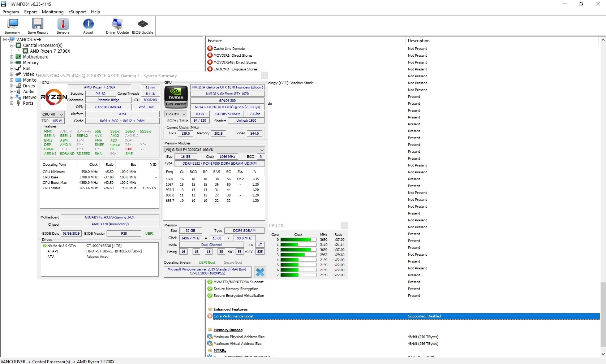
Task: Click the feature list scrollbar up arrow
Action: 603,40
